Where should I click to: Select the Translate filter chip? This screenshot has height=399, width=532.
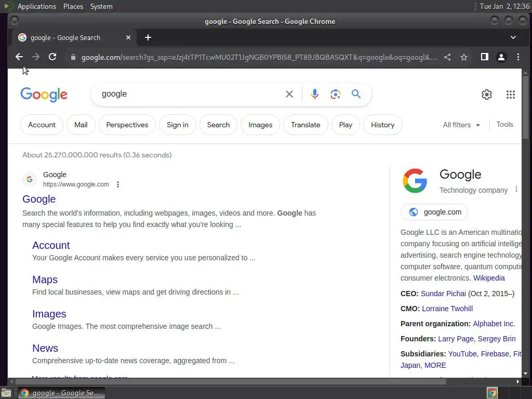tap(305, 125)
